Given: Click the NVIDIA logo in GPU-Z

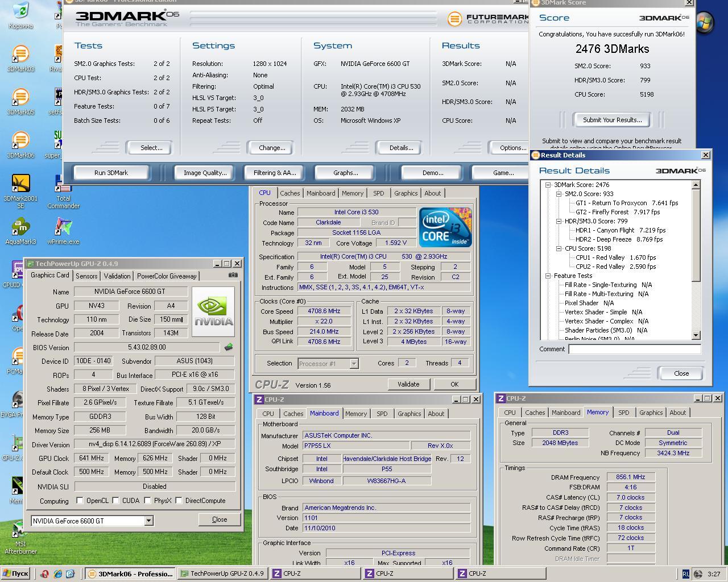Looking at the screenshot, I should tap(213, 311).
